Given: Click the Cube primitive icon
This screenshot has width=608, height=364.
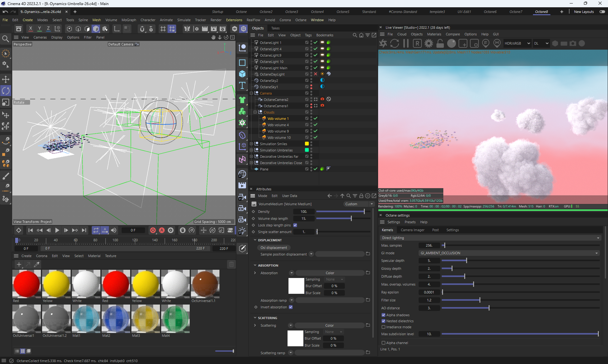Looking at the screenshot, I should tap(242, 74).
